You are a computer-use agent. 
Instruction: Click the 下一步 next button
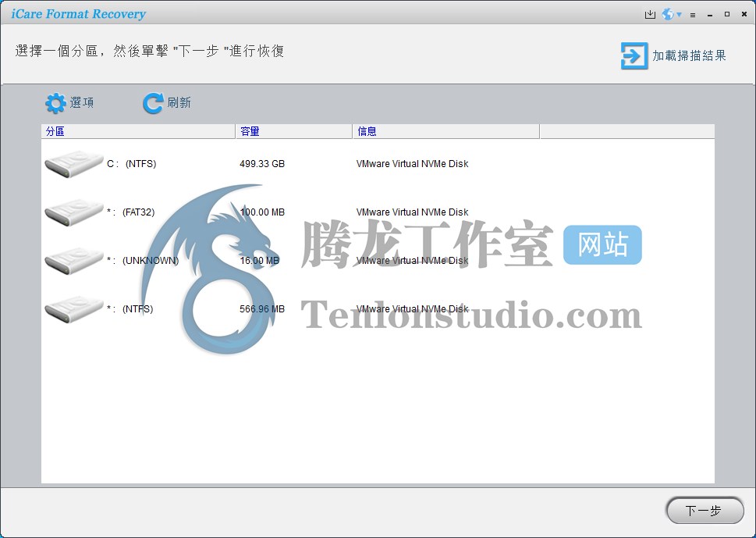tap(705, 511)
